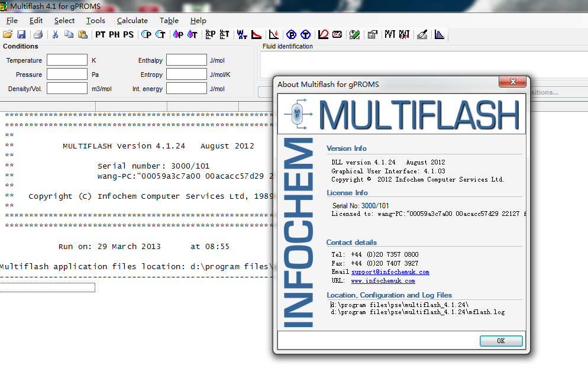The height and width of the screenshot is (378, 588).
Task: Run a PH flash calculation
Action: click(114, 34)
